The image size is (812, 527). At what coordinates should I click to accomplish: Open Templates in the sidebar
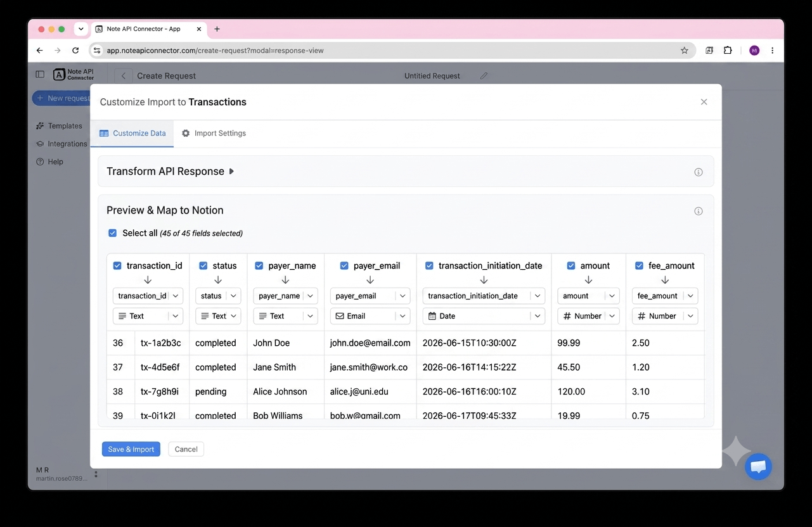59,126
